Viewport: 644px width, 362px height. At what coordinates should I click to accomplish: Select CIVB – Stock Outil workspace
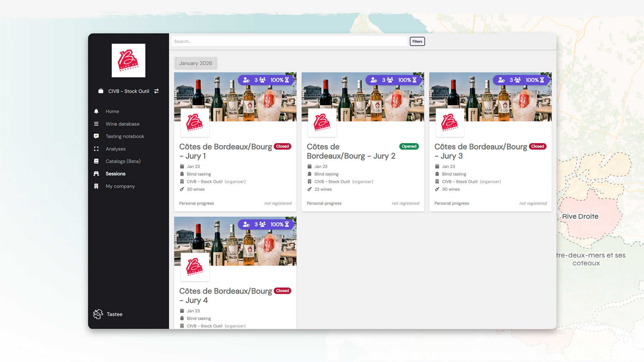point(128,91)
